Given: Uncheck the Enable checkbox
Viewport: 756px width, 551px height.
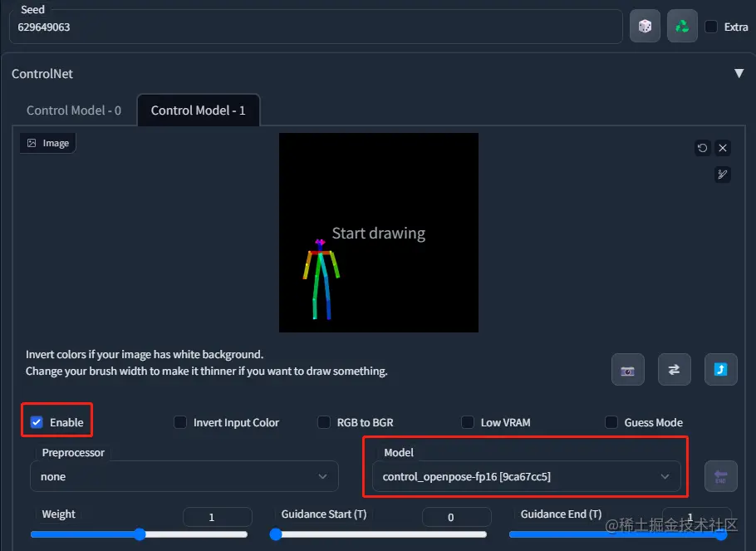Looking at the screenshot, I should (37, 422).
